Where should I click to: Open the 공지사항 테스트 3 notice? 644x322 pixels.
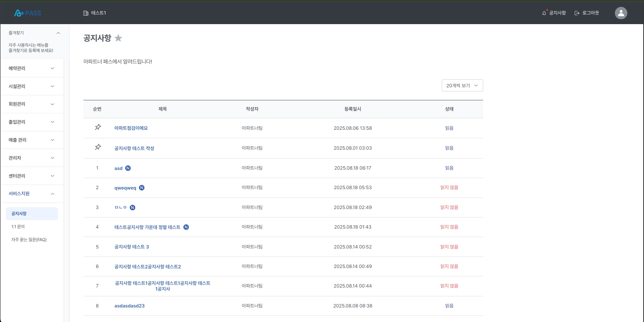coord(132,247)
